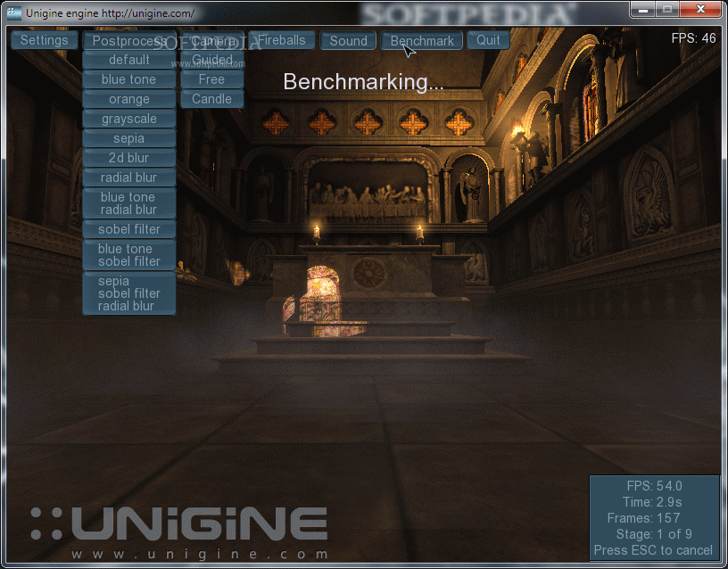Switch camera to Guided mode
This screenshot has width=728, height=569.
pos(212,60)
